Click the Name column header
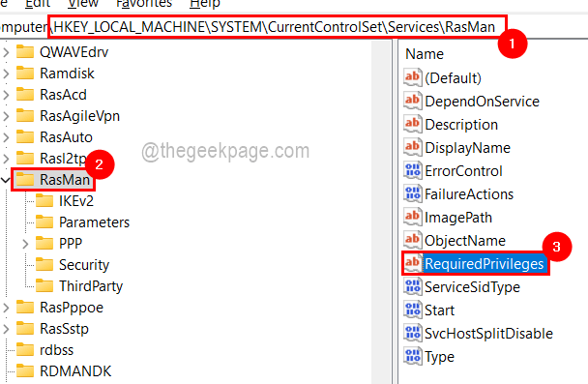588x384 pixels. [x=425, y=54]
